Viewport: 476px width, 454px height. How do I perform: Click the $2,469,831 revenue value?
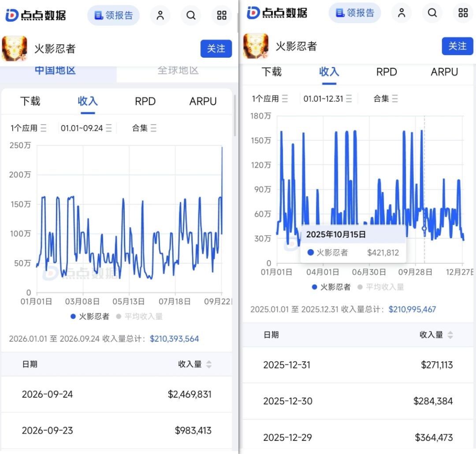(x=190, y=394)
